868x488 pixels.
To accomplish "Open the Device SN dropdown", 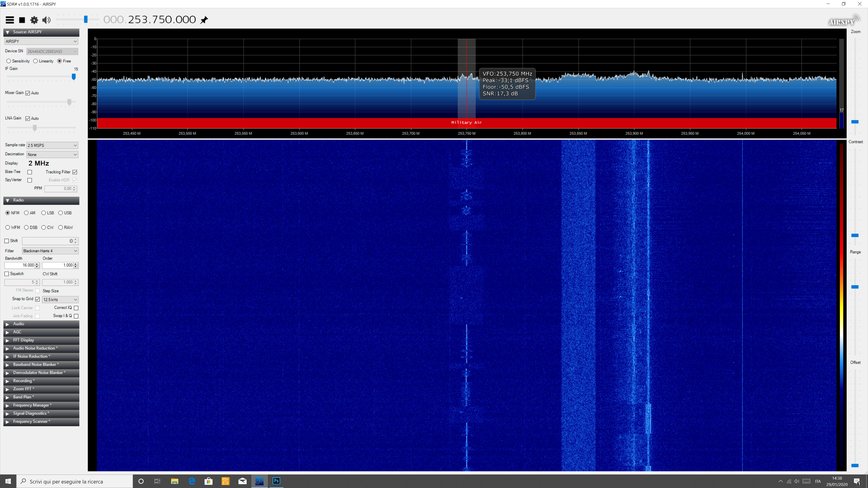I will pyautogui.click(x=52, y=52).
